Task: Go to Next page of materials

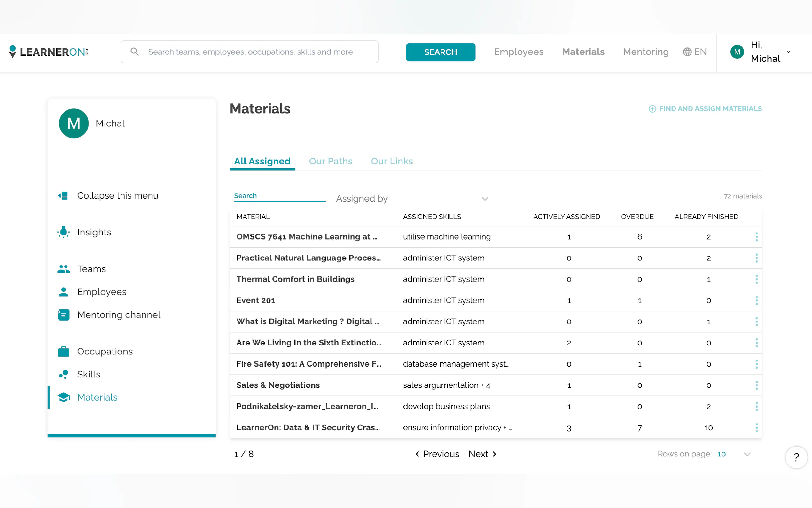Action: (x=482, y=454)
